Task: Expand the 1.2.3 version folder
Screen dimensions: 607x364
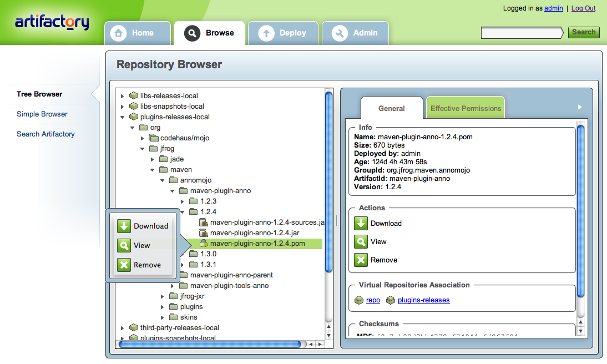Action: (x=182, y=201)
